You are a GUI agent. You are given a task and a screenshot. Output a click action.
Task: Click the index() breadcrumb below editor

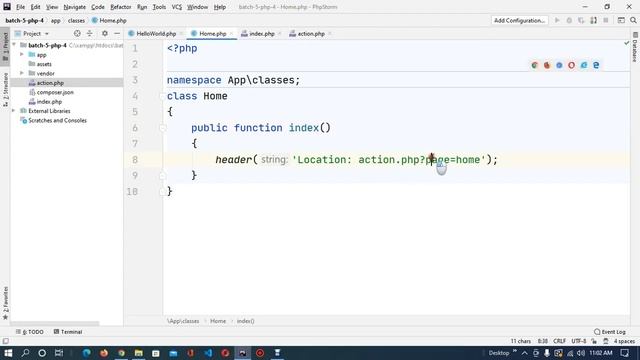(245, 321)
